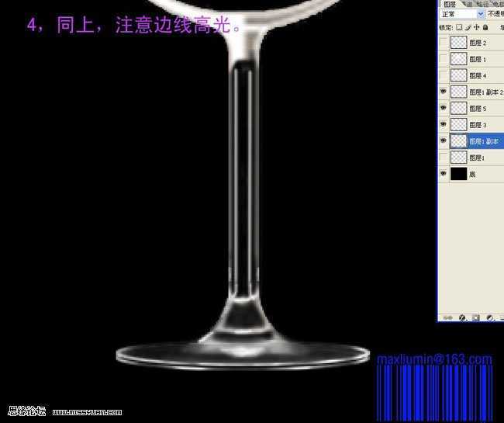
Task: Click thumbnail of layer 图层1 副本 2
Action: [459, 92]
